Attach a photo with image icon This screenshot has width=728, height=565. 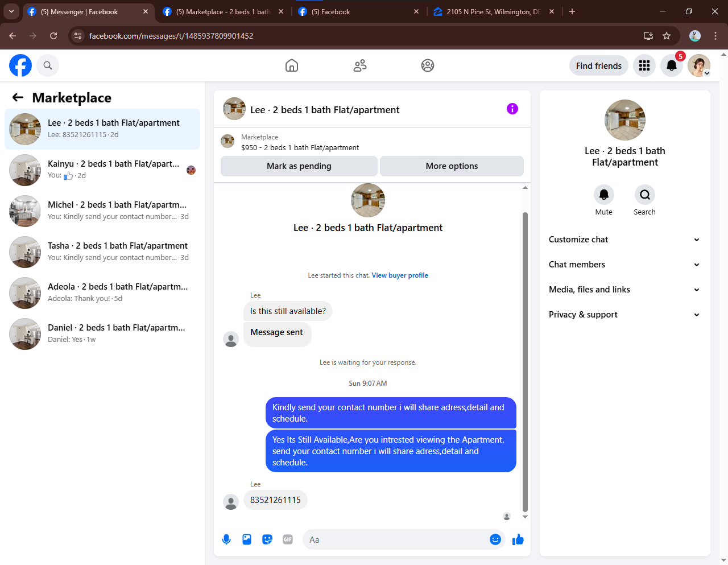[x=247, y=539]
